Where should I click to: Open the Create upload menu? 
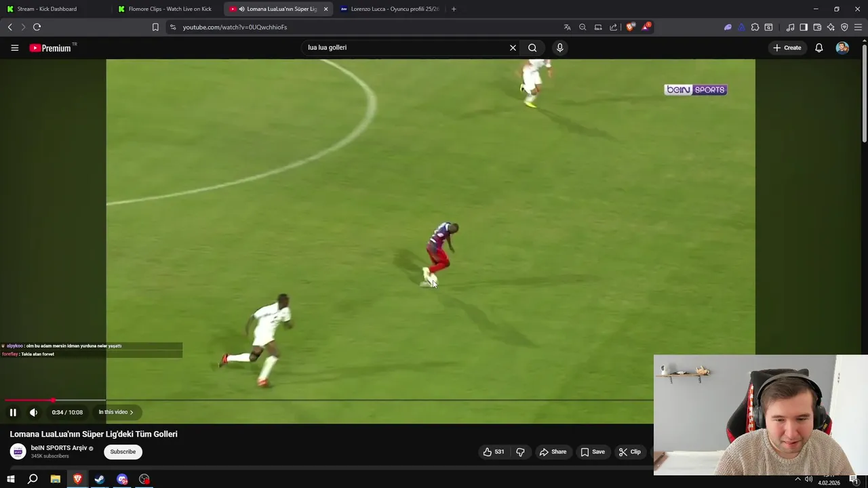787,47
